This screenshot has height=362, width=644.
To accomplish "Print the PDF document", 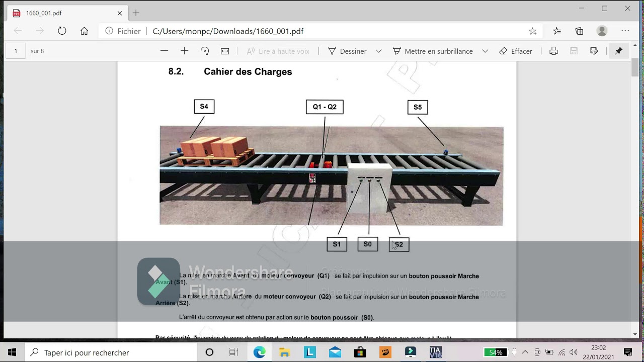I will tap(553, 51).
